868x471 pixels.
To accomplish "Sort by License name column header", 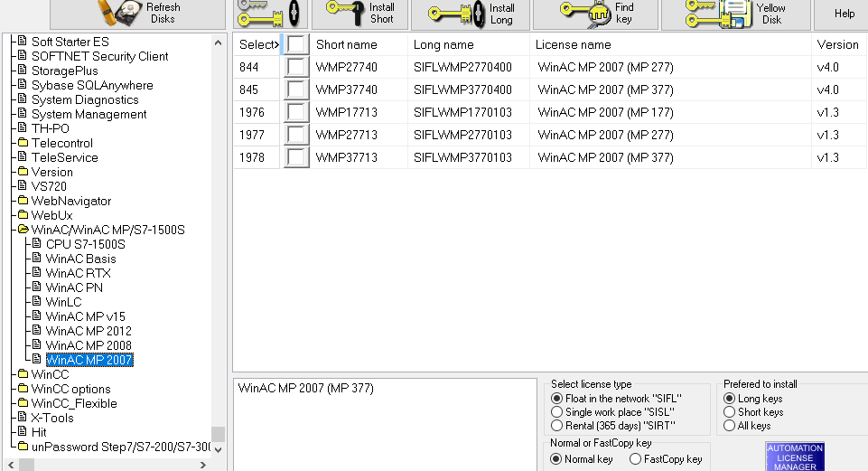I will pyautogui.click(x=670, y=44).
